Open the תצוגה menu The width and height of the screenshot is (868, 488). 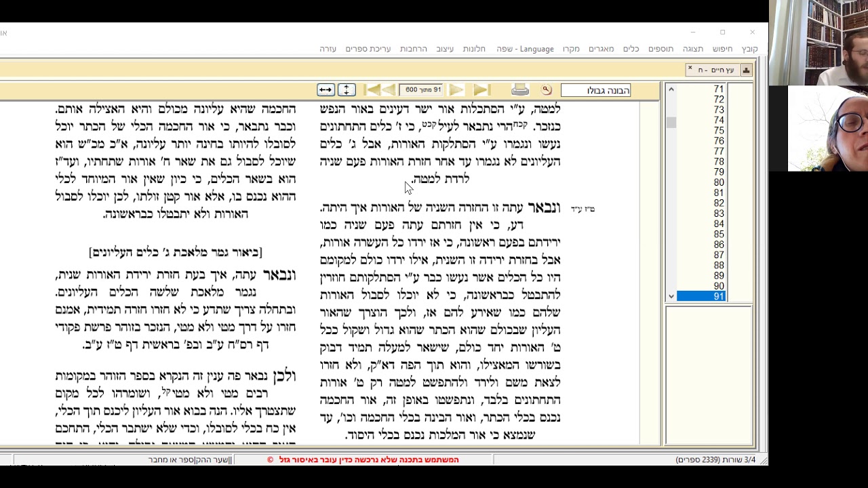tap(692, 49)
